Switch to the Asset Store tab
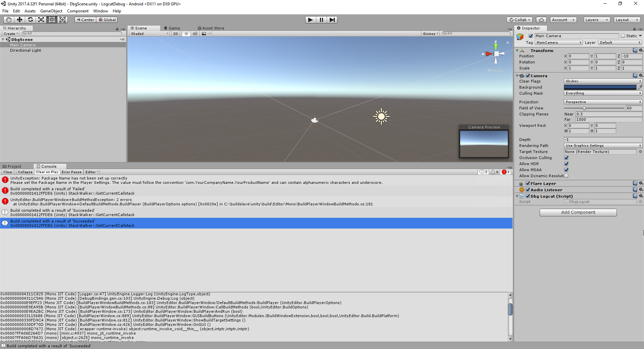 211,28
